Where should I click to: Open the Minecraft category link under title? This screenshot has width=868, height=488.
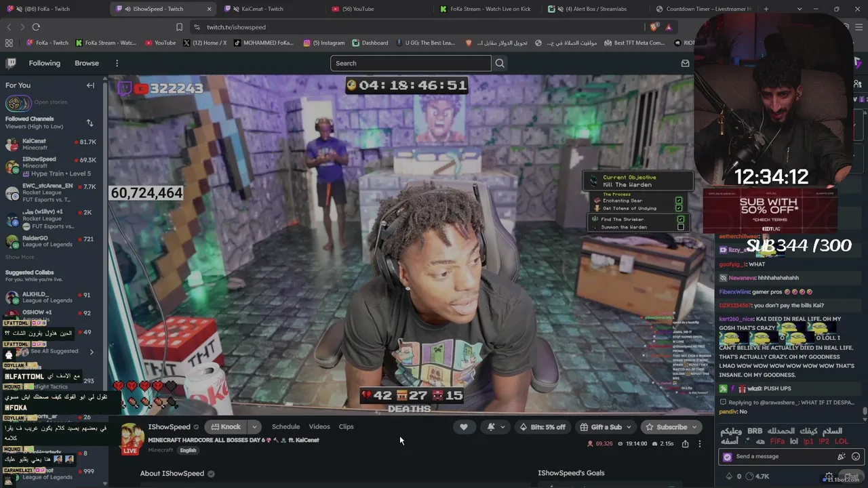(x=160, y=450)
